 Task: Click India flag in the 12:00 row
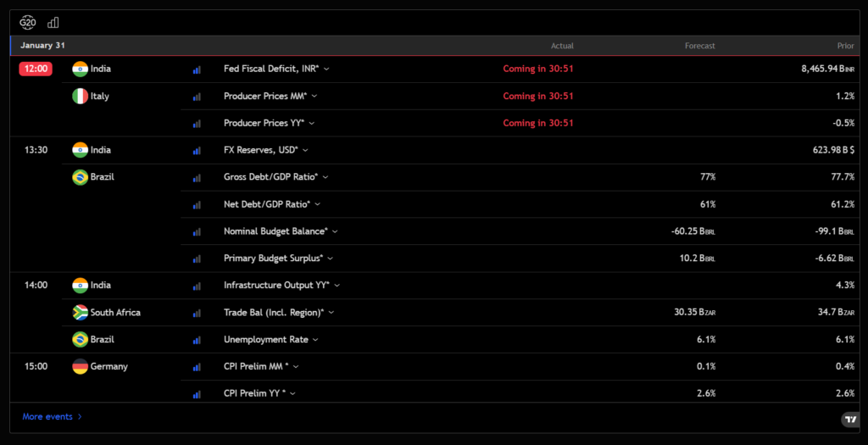tap(81, 70)
